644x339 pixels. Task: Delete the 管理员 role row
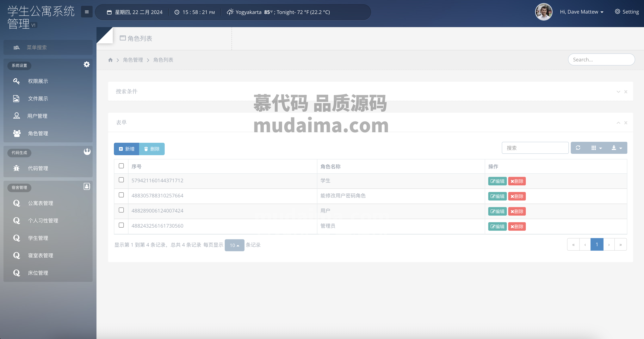coord(517,226)
